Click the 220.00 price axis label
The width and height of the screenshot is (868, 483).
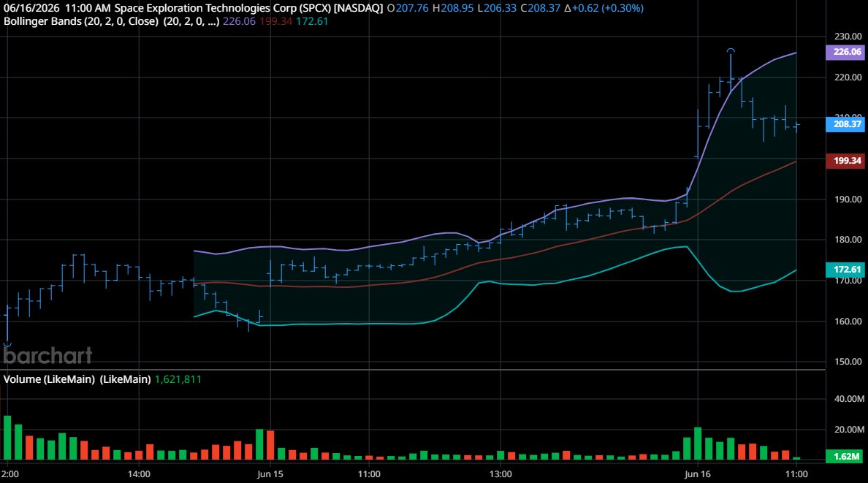(x=848, y=77)
